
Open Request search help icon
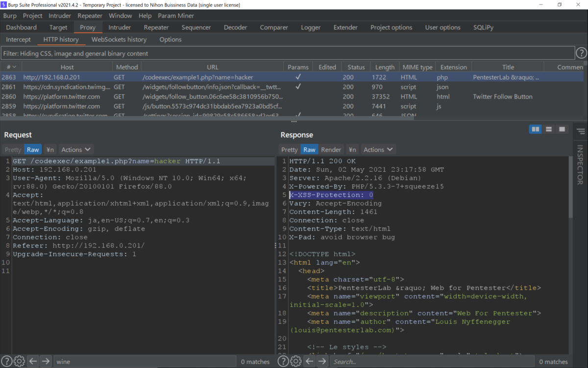pos(6,362)
